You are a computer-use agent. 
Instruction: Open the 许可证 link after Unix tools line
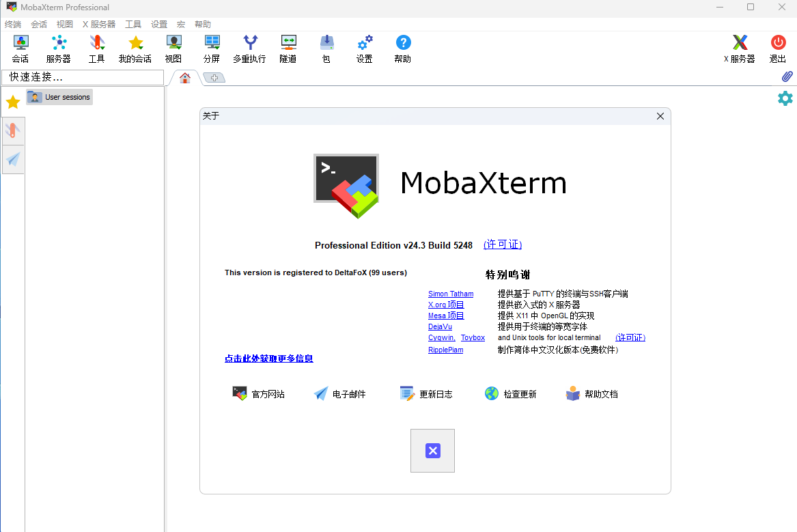630,337
